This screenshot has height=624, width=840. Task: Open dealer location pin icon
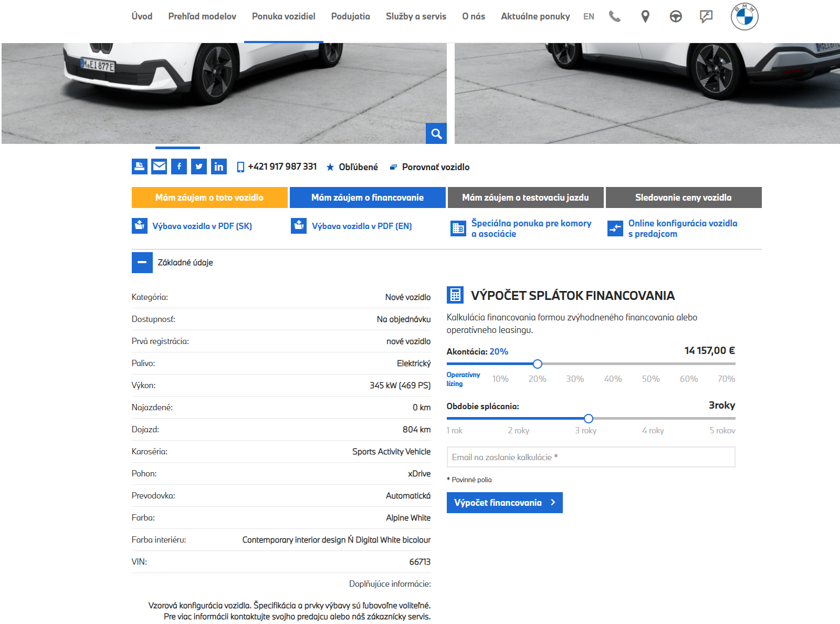point(645,16)
